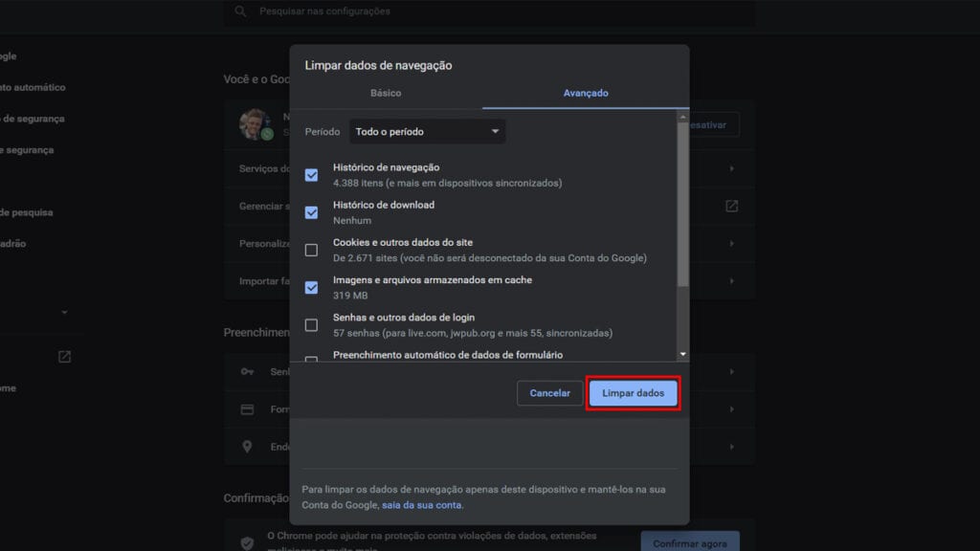The height and width of the screenshot is (551, 980).
Task: Click the Preenchimento automático de dados de formulário label
Action: [x=448, y=355]
